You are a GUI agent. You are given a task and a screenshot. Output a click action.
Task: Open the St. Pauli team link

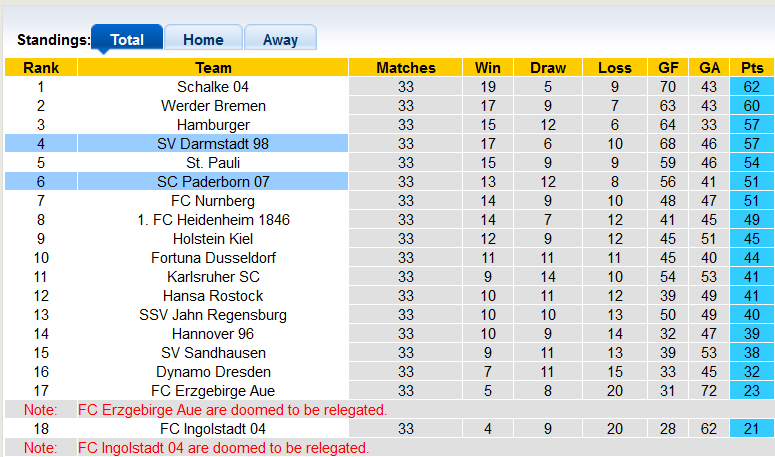(213, 163)
